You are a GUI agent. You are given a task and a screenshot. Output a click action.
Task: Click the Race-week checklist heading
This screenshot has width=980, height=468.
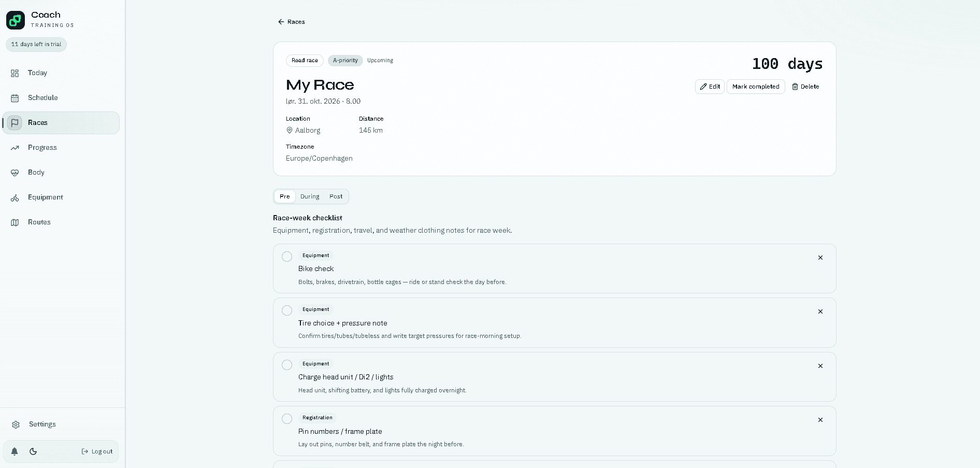coord(308,218)
